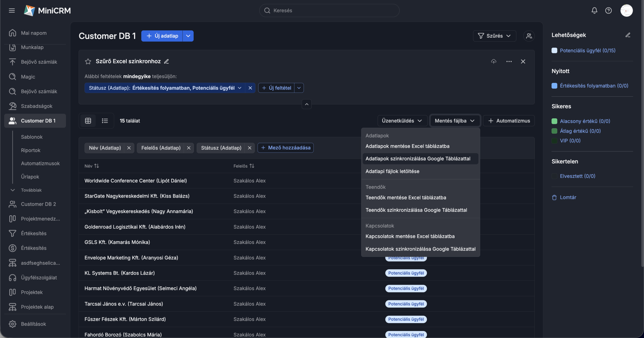The height and width of the screenshot is (338, 644).
Task: Switch to list view icon
Action: point(105,121)
